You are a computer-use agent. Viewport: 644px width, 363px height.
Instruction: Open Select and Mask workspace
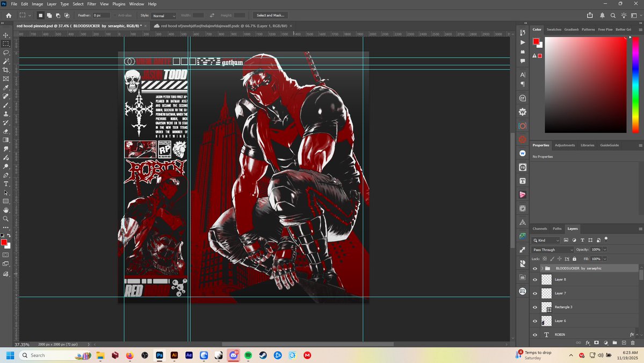point(269,15)
